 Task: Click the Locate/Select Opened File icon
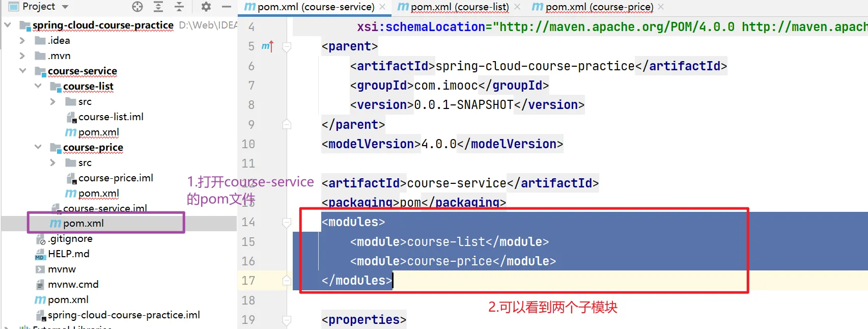pos(137,7)
